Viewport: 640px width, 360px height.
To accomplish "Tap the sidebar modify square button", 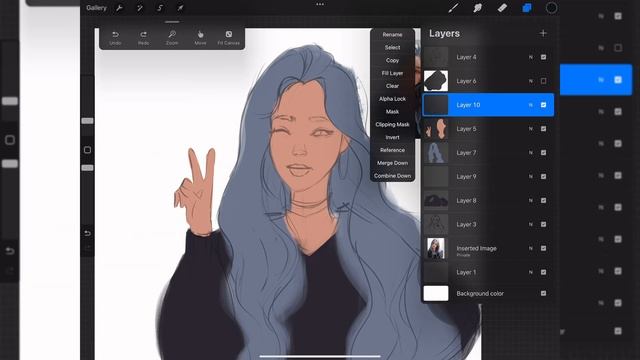I will (87, 150).
